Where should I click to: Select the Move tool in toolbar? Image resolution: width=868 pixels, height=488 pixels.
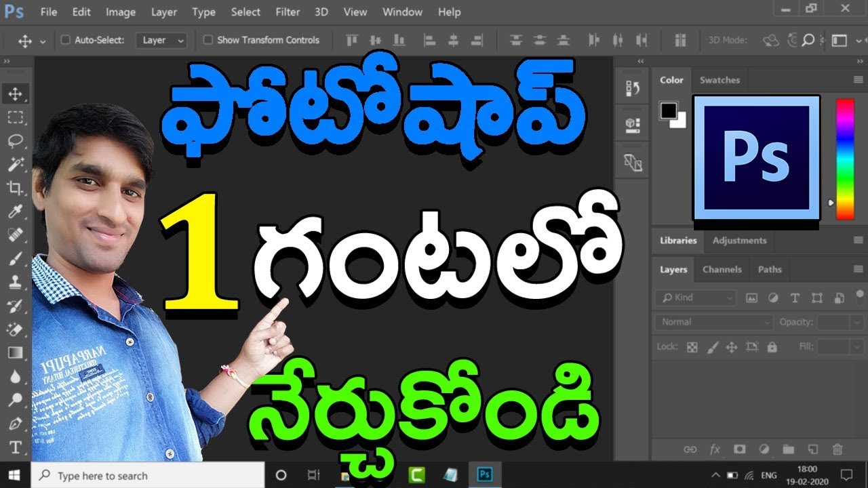point(15,94)
